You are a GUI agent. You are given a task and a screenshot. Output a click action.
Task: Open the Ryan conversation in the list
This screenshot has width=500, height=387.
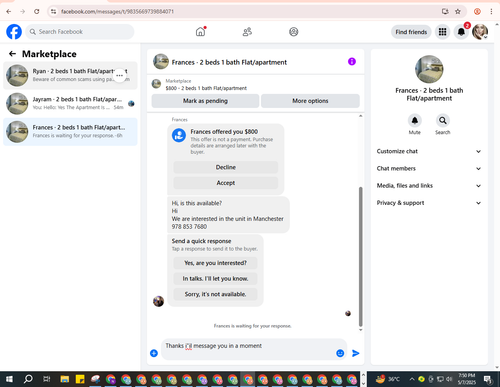(x=70, y=75)
